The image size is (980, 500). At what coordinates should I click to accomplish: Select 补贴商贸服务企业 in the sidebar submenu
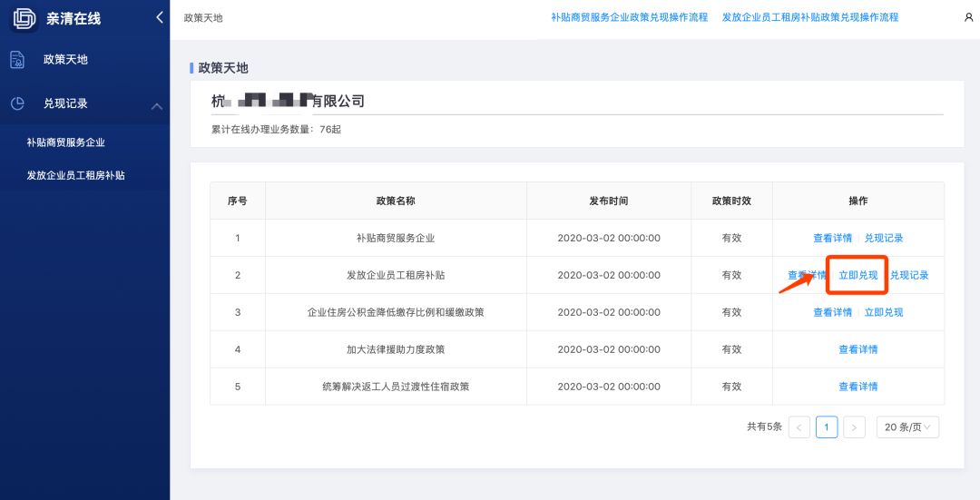(65, 142)
